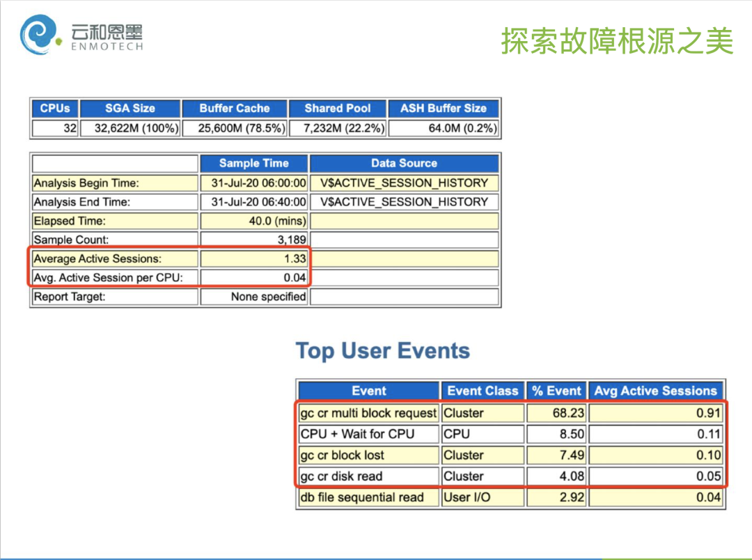
Task: Select the 31-Jul-20 06:00:00 value
Action: coord(253,182)
